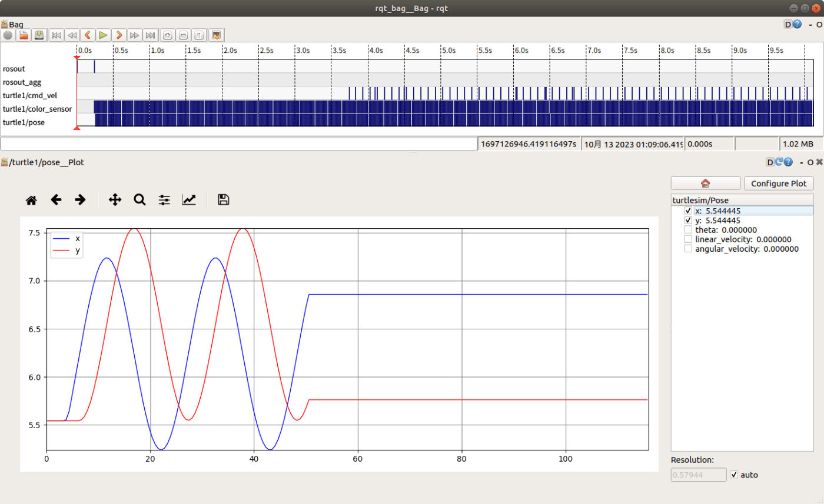This screenshot has height=504, width=824.
Task: Disable auto resolution checkbox
Action: 733,475
